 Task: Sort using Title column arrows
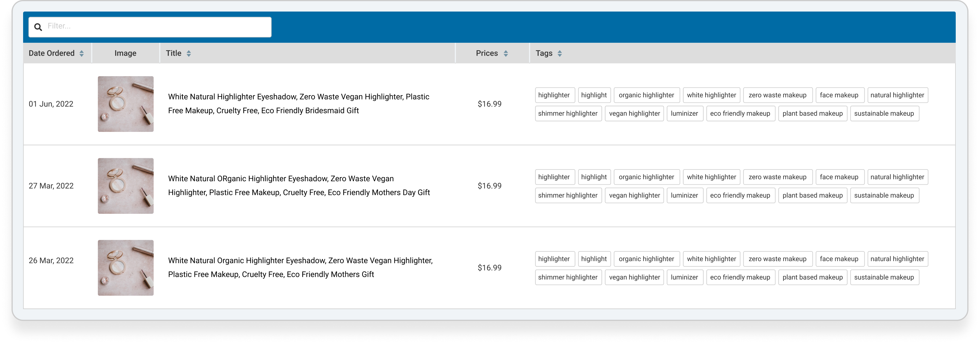pyautogui.click(x=189, y=54)
